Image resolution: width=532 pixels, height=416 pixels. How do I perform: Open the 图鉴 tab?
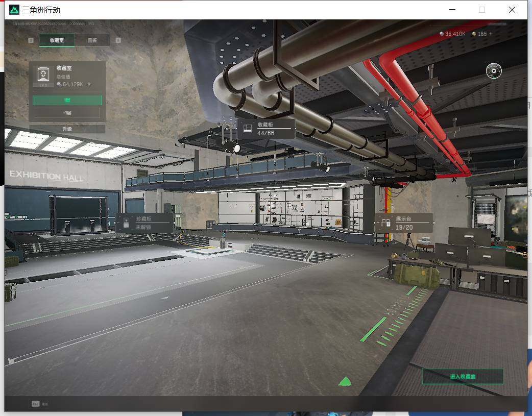pos(92,40)
